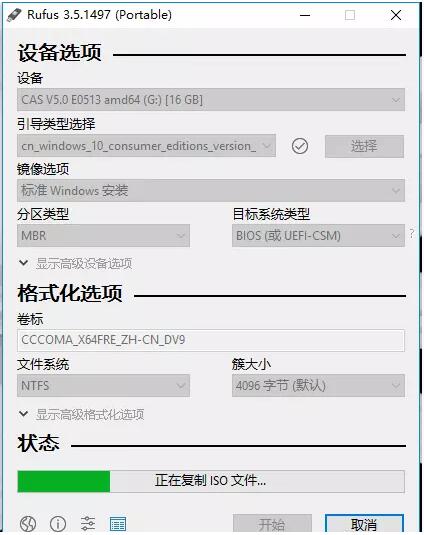Open the BIOS (或 UEFI-CSM) target dropdown
This screenshot has width=424, height=535.
318,235
